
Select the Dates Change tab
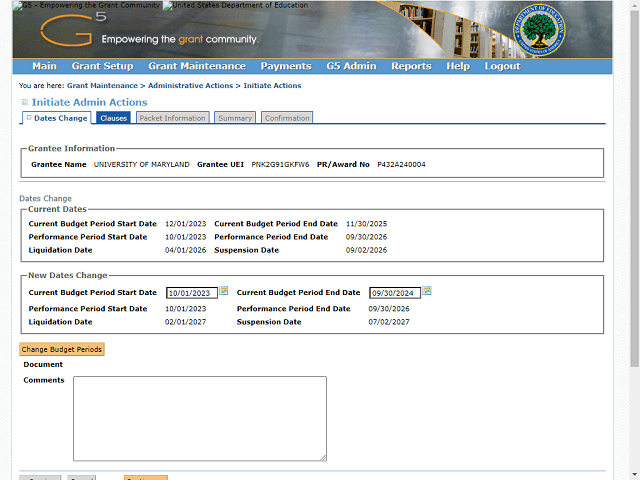[x=57, y=118]
